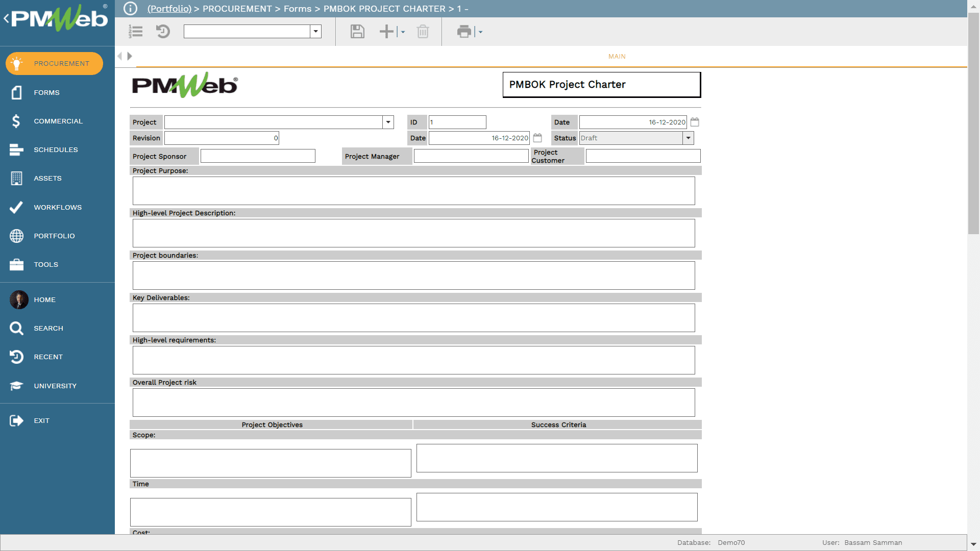Expand the Project dropdown list

coord(388,122)
